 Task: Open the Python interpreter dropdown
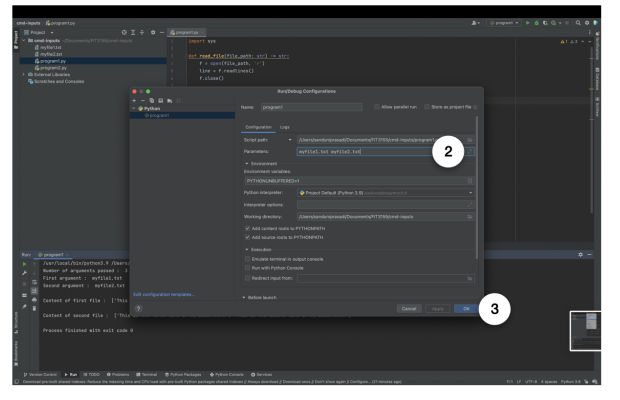pos(471,193)
